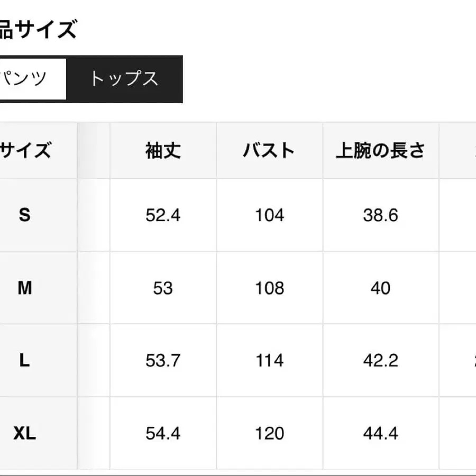Click the 38.6 upper arm length cell
The width and height of the screenshot is (476, 476).
tap(380, 215)
